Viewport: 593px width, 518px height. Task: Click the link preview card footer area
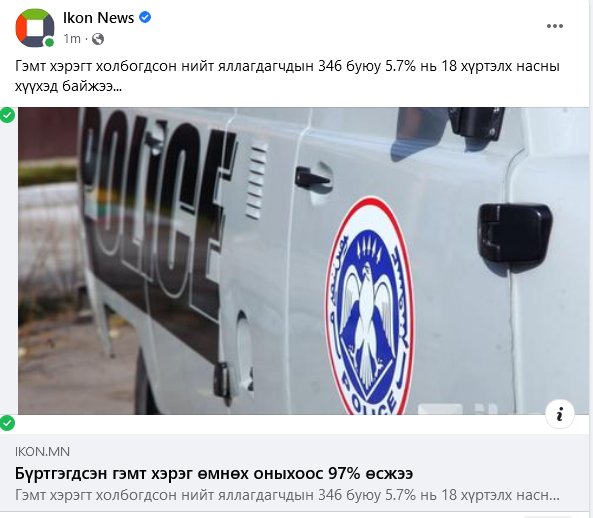pos(296,472)
